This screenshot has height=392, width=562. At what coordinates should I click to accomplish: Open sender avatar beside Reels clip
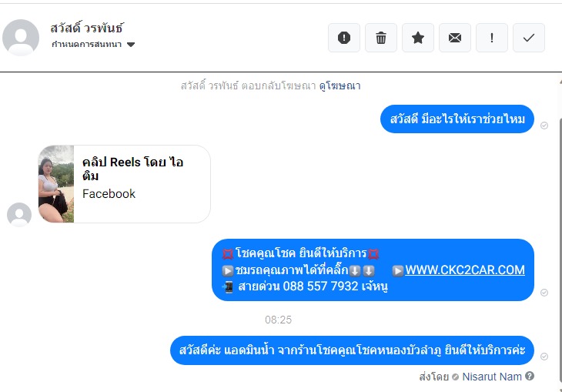click(19, 214)
